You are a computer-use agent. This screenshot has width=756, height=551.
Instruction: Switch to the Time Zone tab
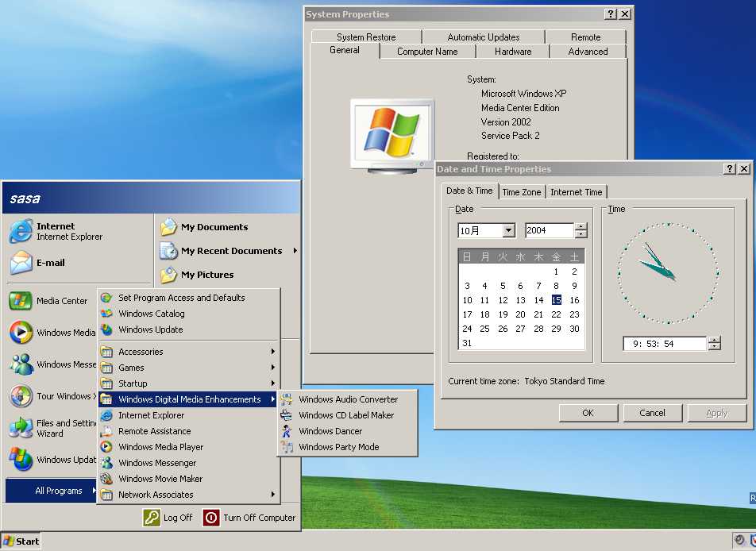521,192
